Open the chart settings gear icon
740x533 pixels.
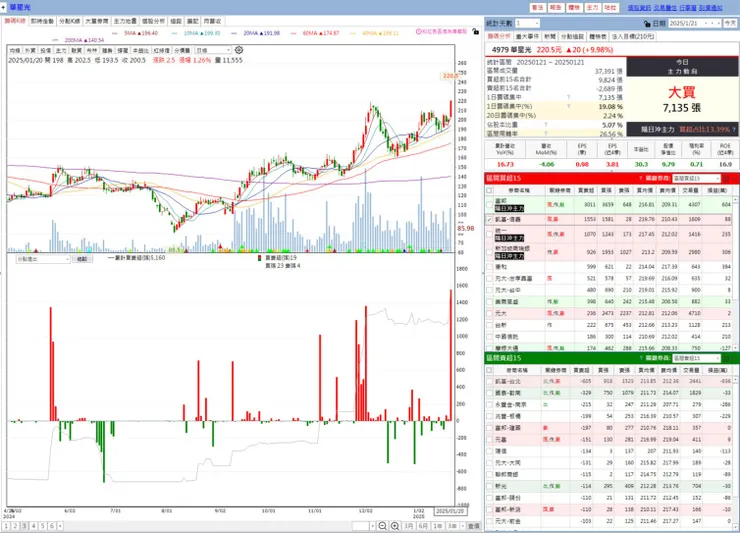(x=239, y=50)
